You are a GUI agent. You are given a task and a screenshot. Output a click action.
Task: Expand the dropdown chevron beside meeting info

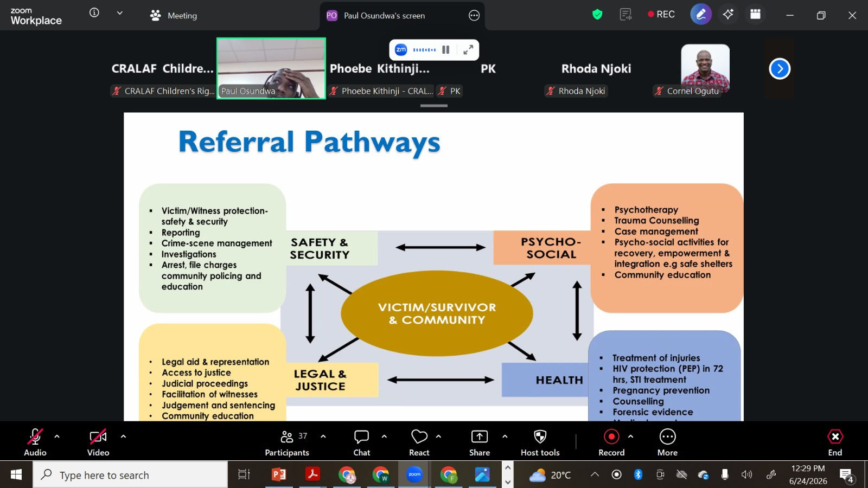120,13
